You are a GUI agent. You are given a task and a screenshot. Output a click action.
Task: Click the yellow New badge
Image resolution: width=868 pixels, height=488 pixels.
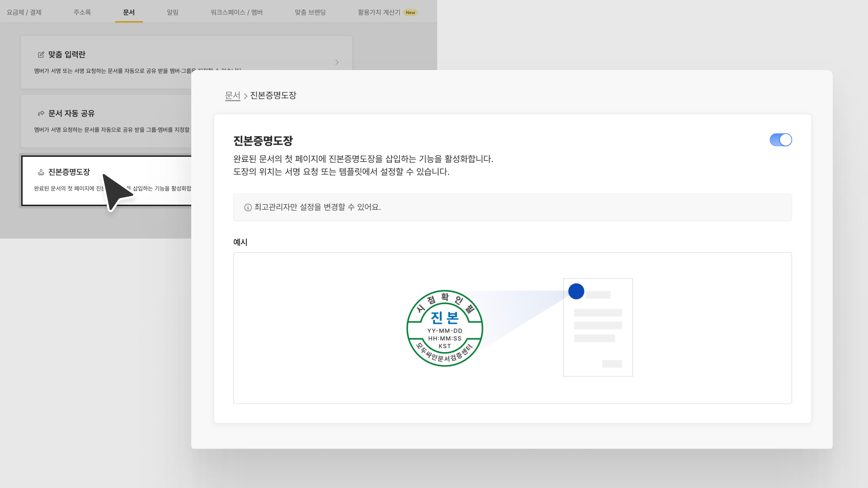[410, 12]
